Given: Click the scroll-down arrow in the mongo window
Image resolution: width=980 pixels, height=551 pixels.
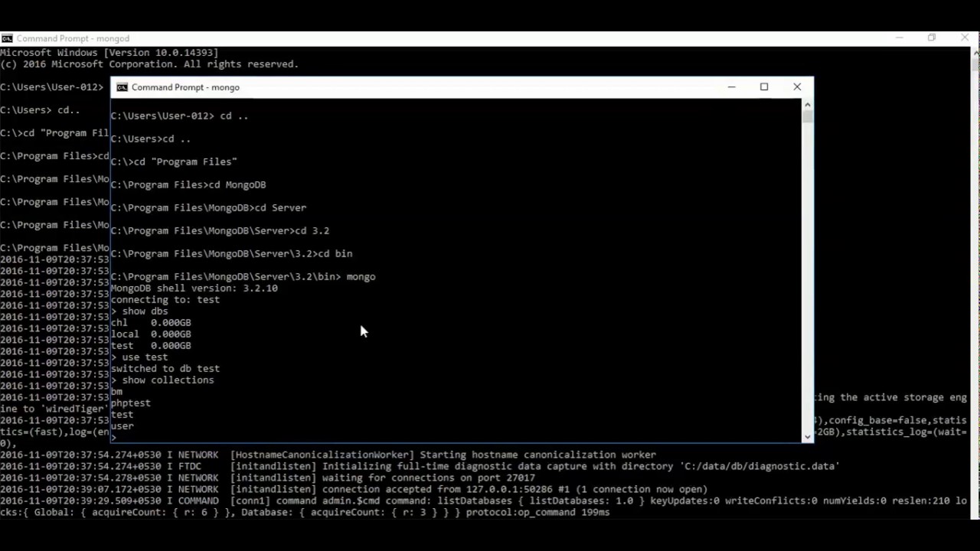Looking at the screenshot, I should 808,437.
